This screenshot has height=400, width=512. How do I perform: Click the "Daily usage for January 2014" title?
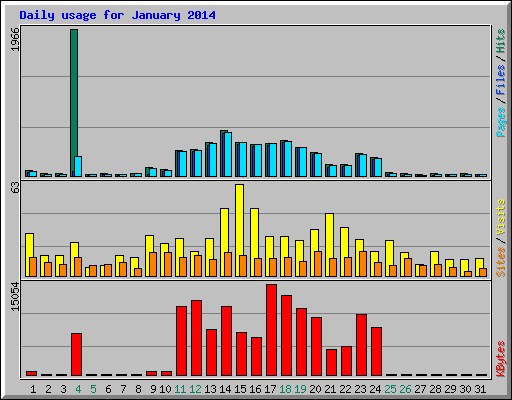coord(117,15)
